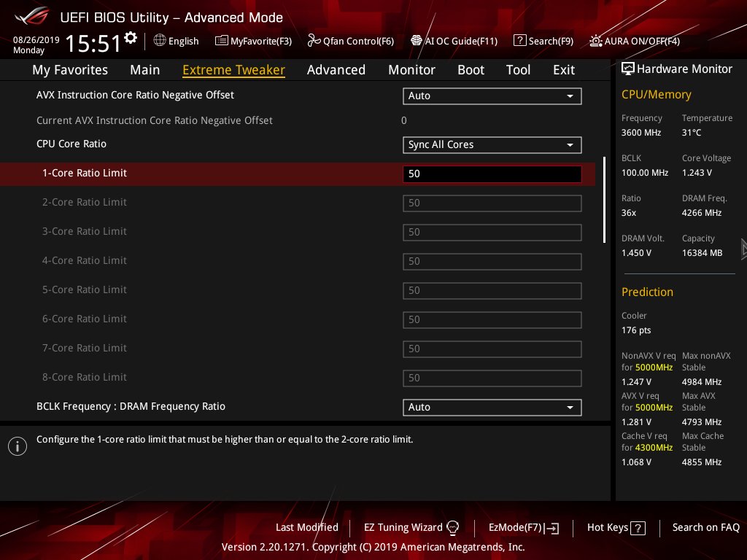The width and height of the screenshot is (747, 560).
Task: Switch to the Advanced tab
Action: click(336, 70)
